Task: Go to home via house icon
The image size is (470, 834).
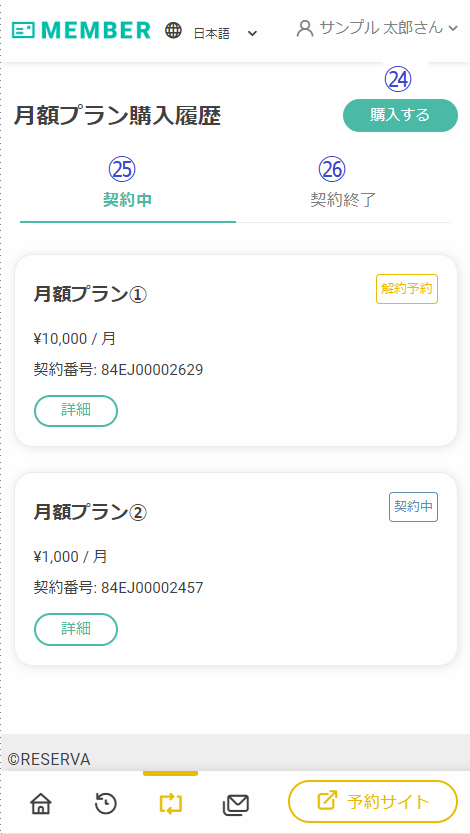Action: [41, 803]
